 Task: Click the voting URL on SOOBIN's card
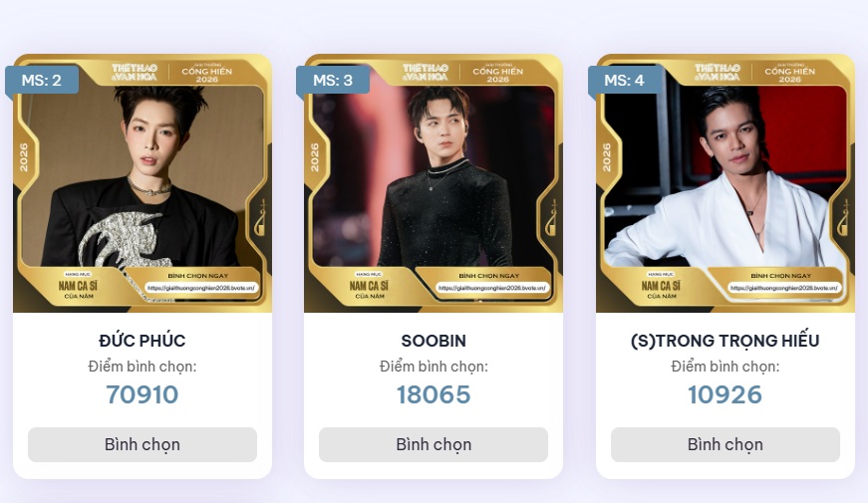click(x=494, y=288)
